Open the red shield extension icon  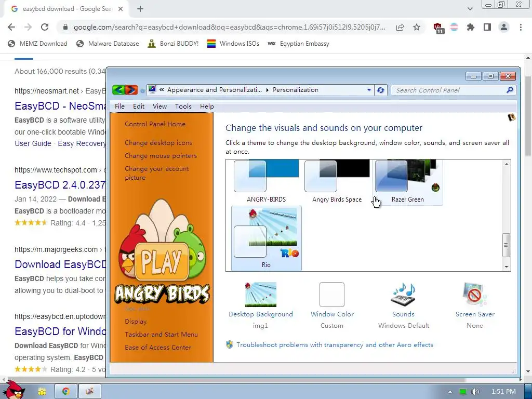tap(438, 28)
